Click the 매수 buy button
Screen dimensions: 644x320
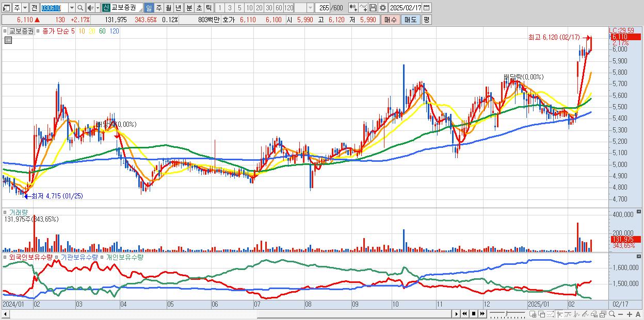click(390, 20)
